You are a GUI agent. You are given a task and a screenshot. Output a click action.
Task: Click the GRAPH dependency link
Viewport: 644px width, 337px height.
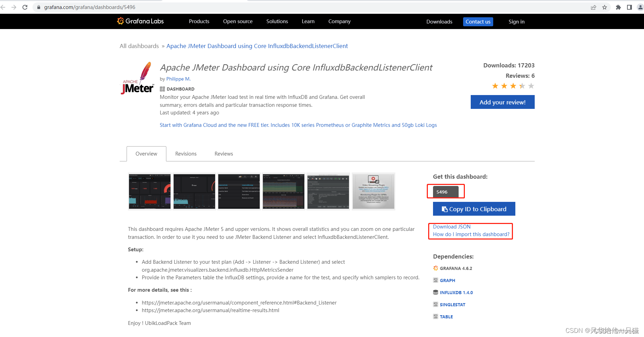448,280
